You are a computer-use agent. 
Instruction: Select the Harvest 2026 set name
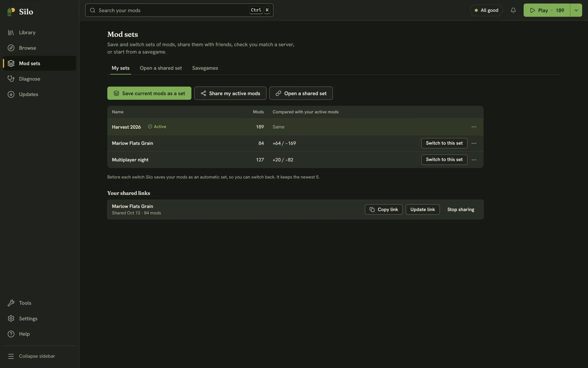(126, 127)
